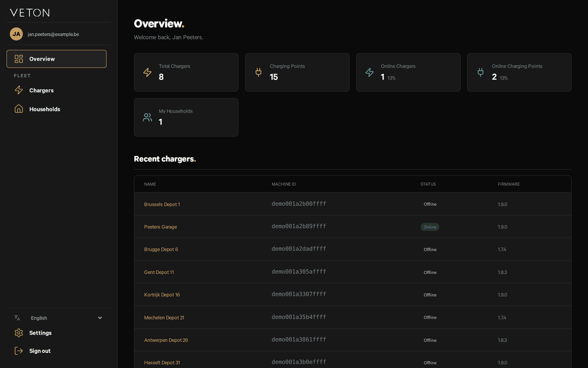Click the Households home icon in sidebar

(19, 109)
